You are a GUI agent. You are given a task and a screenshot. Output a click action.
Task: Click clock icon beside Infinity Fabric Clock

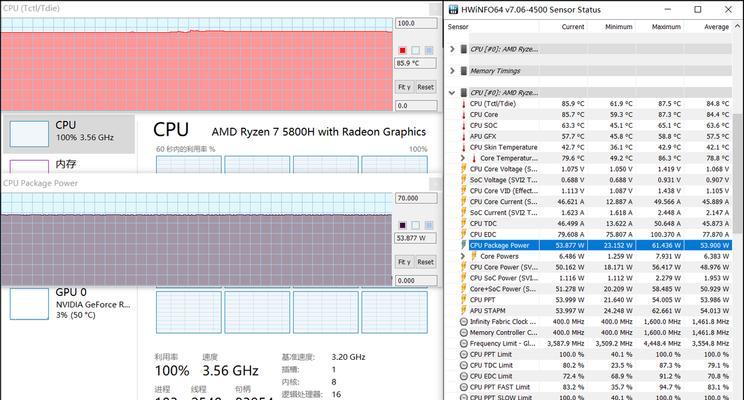coord(464,322)
